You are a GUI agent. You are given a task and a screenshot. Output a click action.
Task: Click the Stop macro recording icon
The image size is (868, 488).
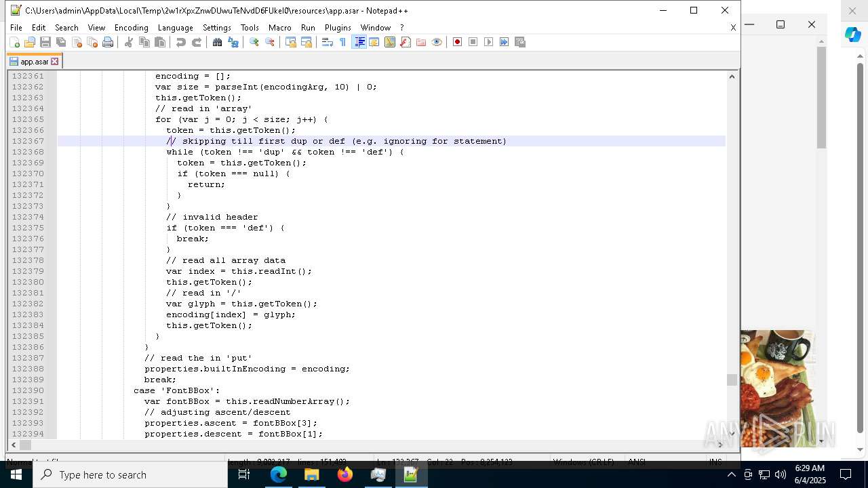(x=473, y=42)
